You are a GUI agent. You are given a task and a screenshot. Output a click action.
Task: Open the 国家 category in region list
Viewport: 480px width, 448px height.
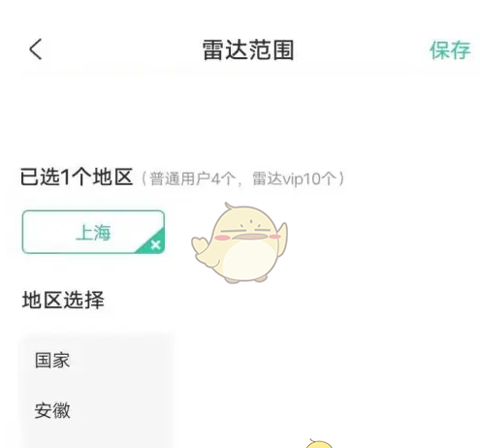pos(52,361)
